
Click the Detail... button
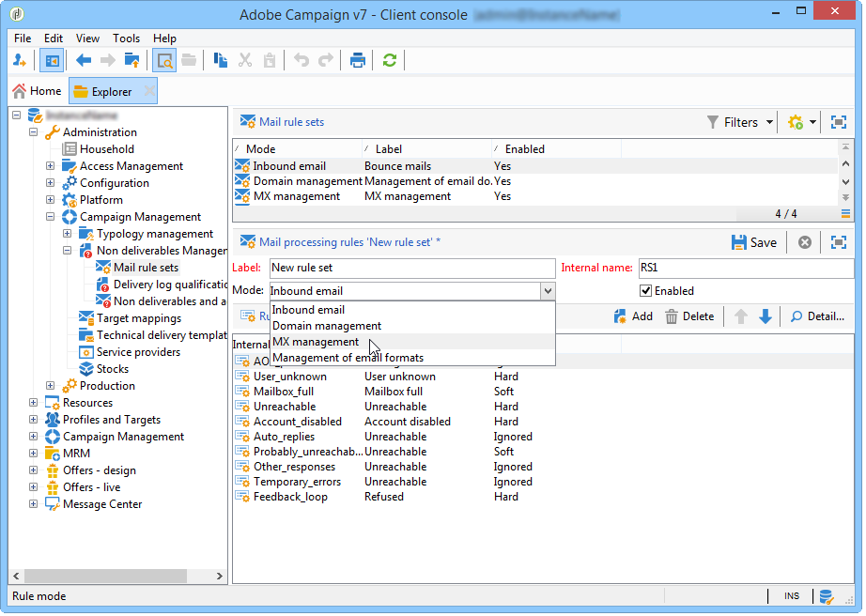(817, 316)
